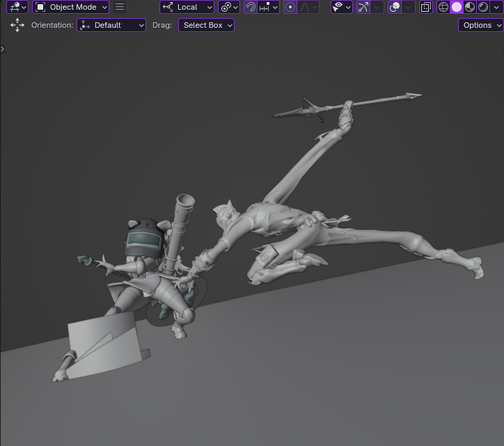Toggle the viewport overlays icon
Image resolution: width=504 pixels, height=446 pixels.
(x=395, y=7)
